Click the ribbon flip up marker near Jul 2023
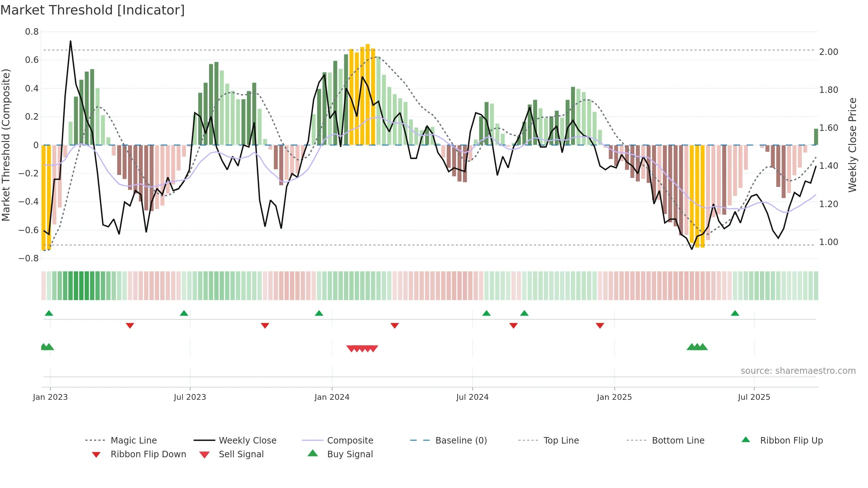The height and width of the screenshot is (488, 868). [184, 313]
